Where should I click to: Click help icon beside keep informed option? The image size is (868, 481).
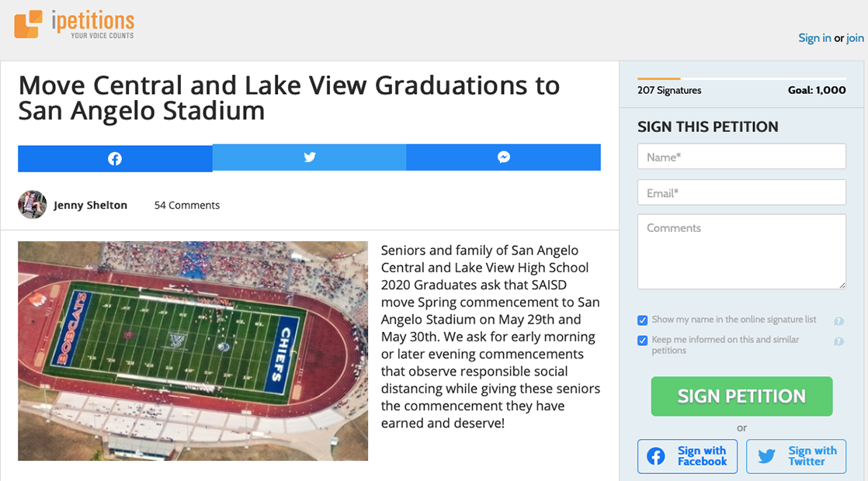[838, 341]
